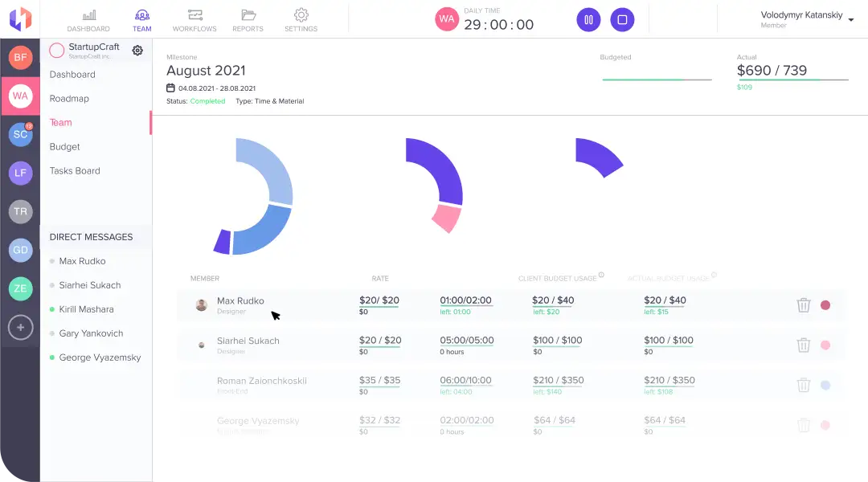
Task: Select Roadmap in the sidebar
Action: (69, 99)
